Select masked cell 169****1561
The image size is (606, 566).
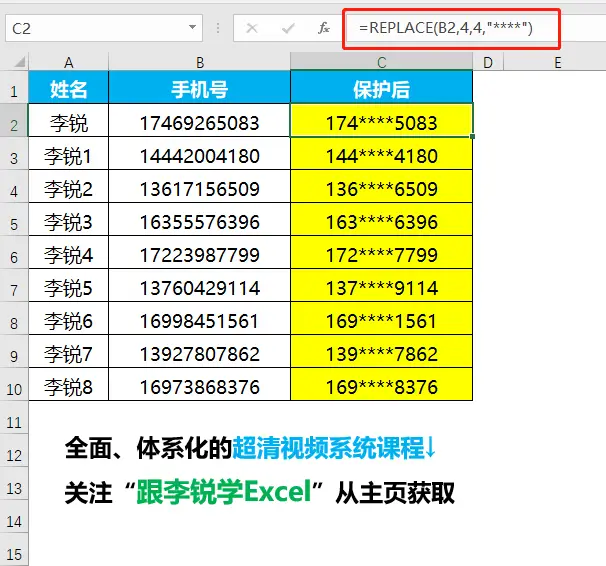381,318
